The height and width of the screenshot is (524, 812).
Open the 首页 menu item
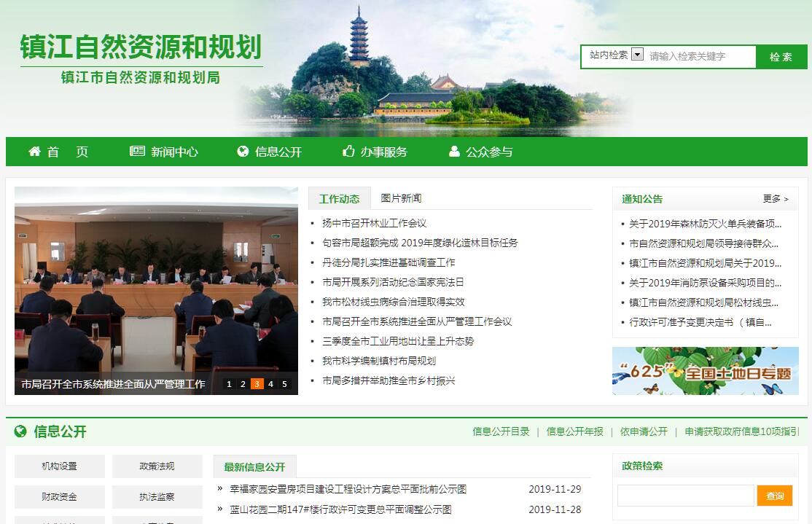coord(68,152)
